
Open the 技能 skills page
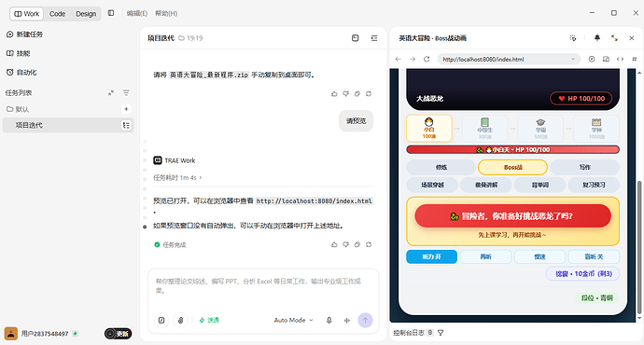[18, 53]
